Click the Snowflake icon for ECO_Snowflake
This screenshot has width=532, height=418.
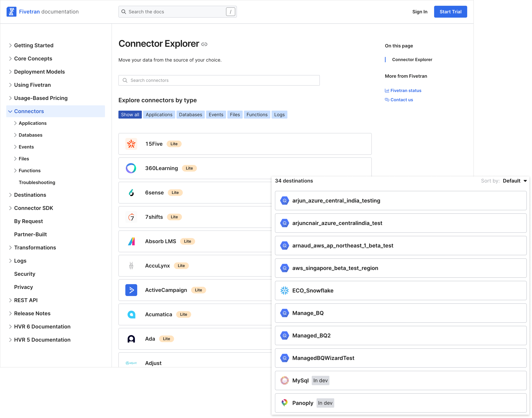point(284,291)
